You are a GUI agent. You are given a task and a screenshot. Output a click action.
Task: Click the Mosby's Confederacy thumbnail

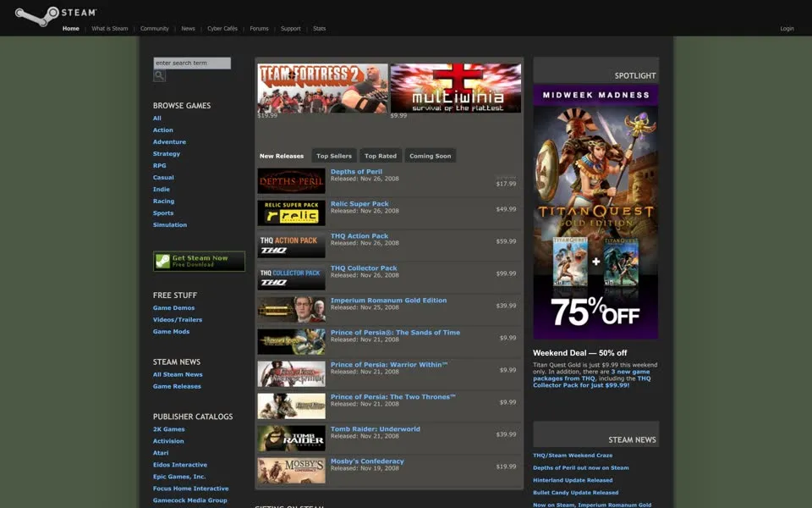click(292, 470)
